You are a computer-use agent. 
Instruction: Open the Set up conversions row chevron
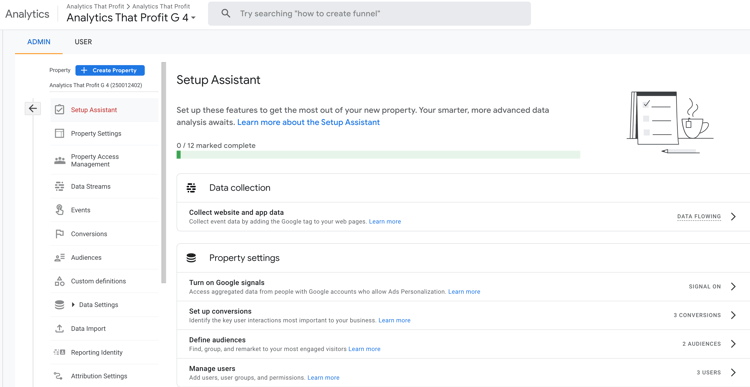pyautogui.click(x=733, y=315)
